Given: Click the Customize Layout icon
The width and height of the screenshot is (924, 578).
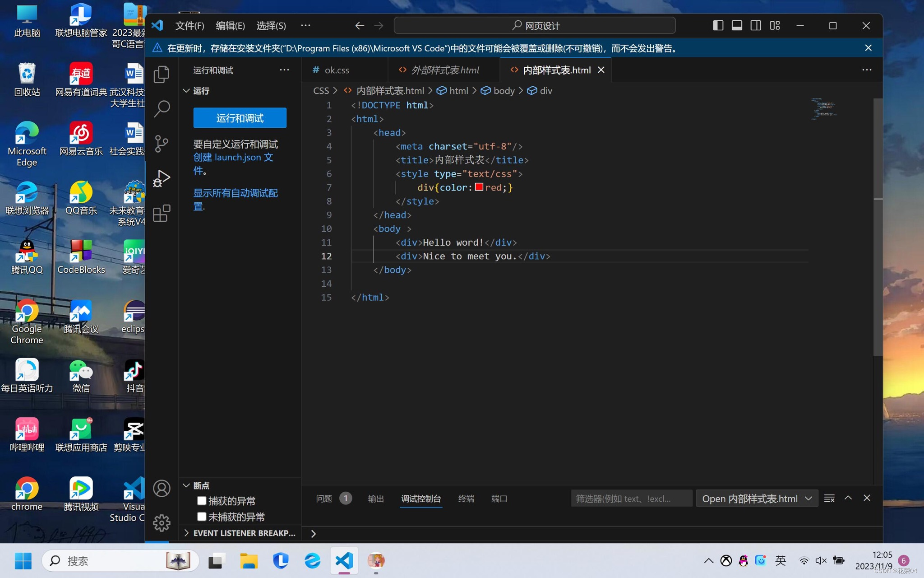Looking at the screenshot, I should coord(775,26).
